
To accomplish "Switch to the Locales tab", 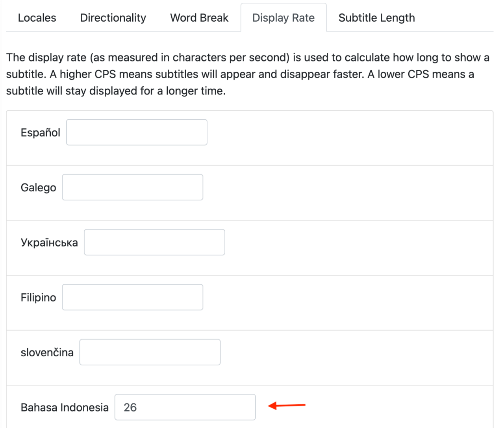I will (37, 18).
